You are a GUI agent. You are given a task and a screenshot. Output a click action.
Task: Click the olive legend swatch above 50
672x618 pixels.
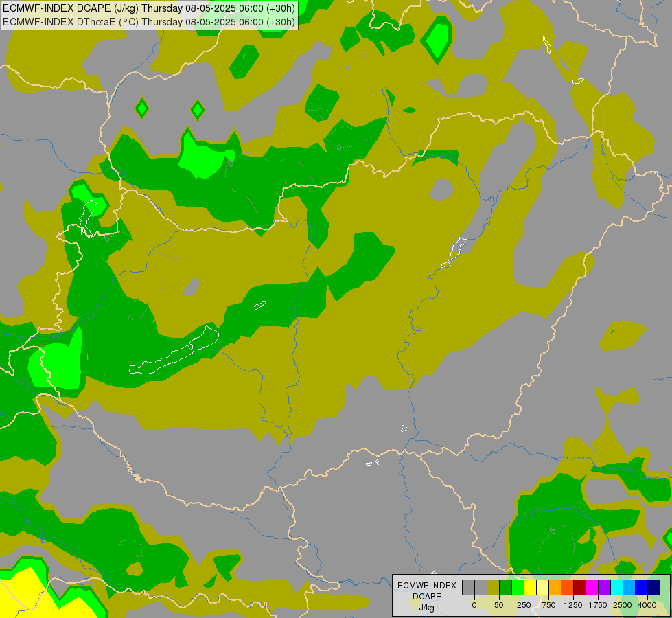494,588
